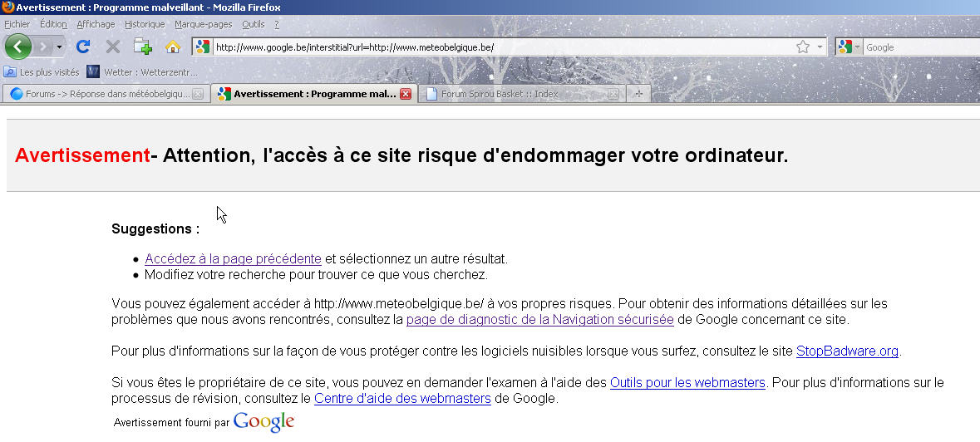Click the new tab plus button on tab strip
The width and height of the screenshot is (980, 442).
click(638, 94)
